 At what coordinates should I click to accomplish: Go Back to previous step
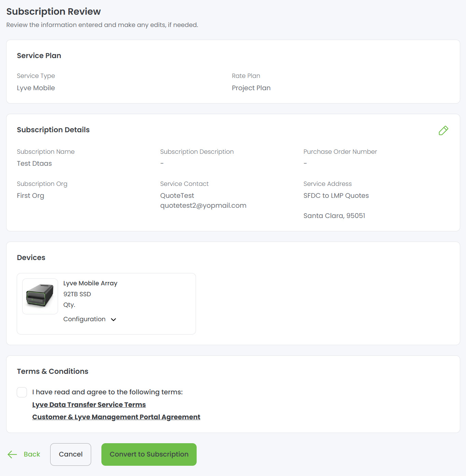(x=32, y=454)
